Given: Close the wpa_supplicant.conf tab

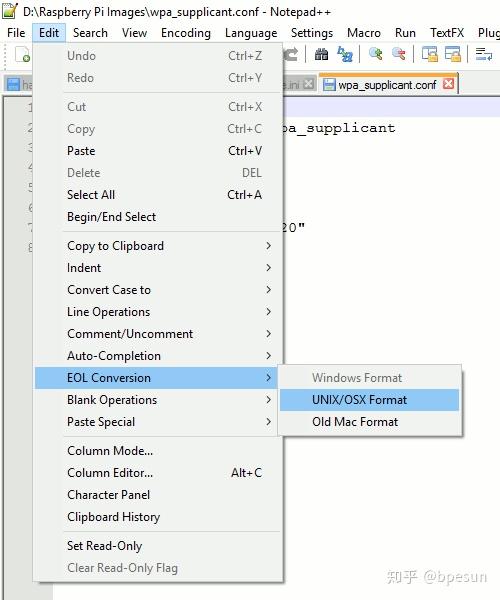Looking at the screenshot, I should pos(448,84).
